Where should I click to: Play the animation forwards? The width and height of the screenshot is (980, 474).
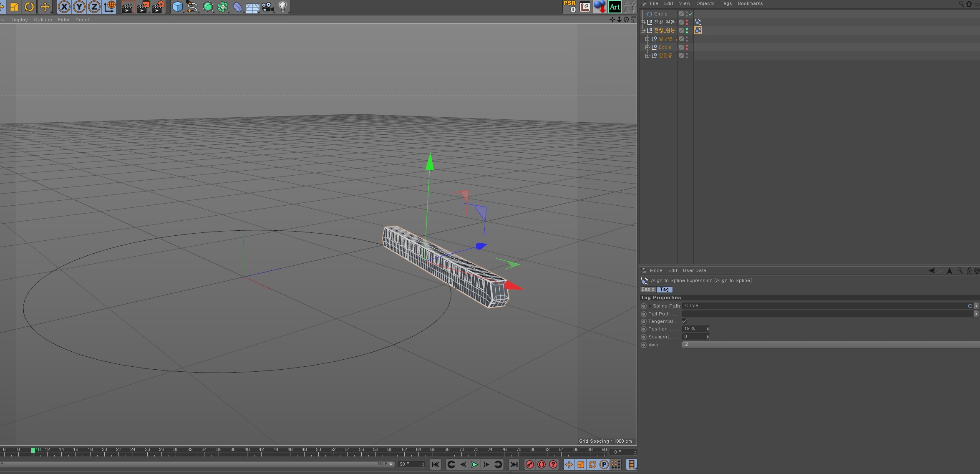click(x=475, y=464)
